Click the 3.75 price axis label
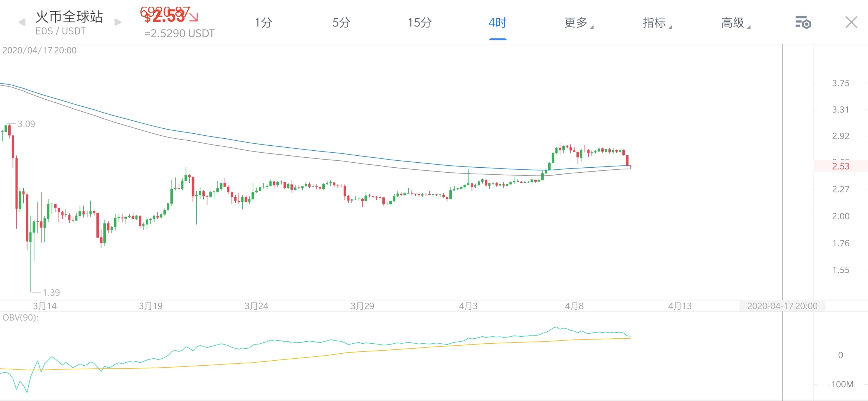The image size is (868, 401). (840, 83)
